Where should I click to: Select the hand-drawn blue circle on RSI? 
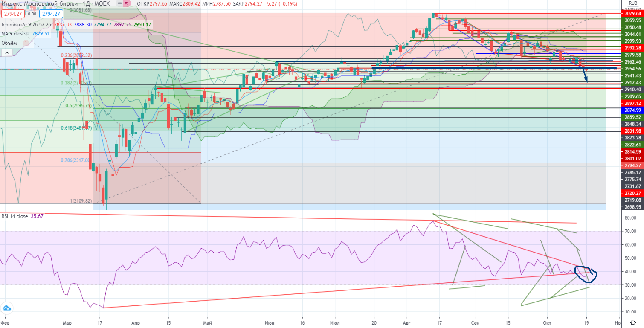point(586,274)
